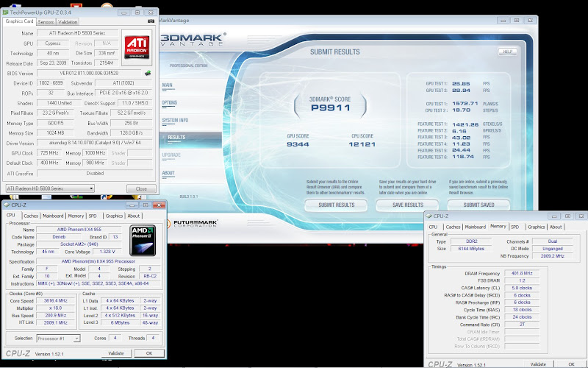Switch to the Validation tab in GPU-Z
This screenshot has height=368, width=588.
pos(68,22)
